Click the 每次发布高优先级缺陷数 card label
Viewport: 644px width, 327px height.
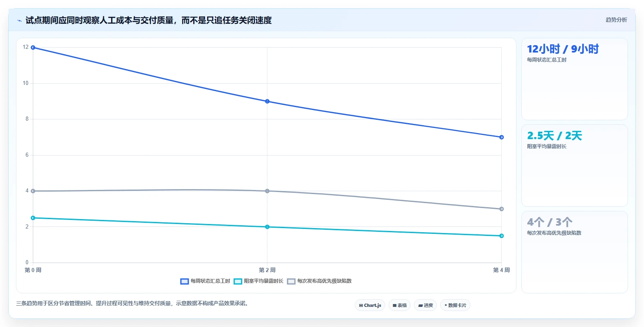pos(554,233)
